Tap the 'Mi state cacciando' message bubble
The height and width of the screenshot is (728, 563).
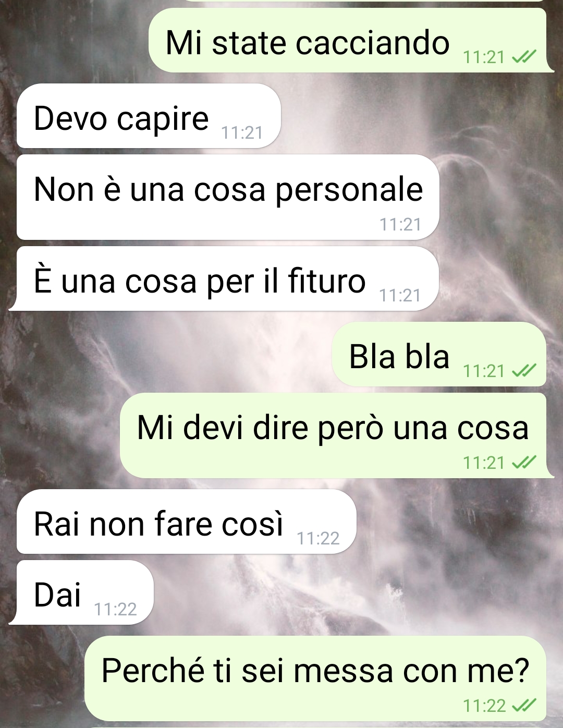click(349, 41)
